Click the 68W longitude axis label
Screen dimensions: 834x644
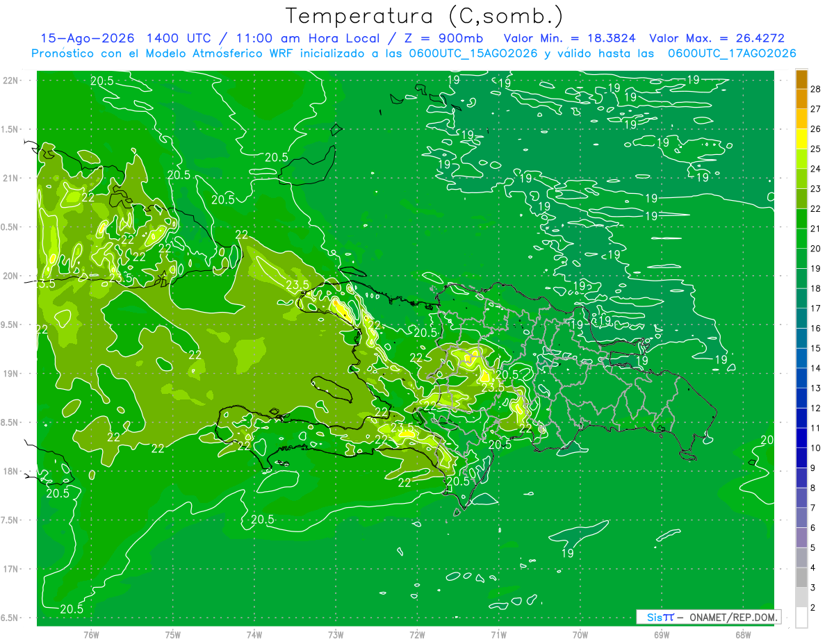tap(743, 635)
